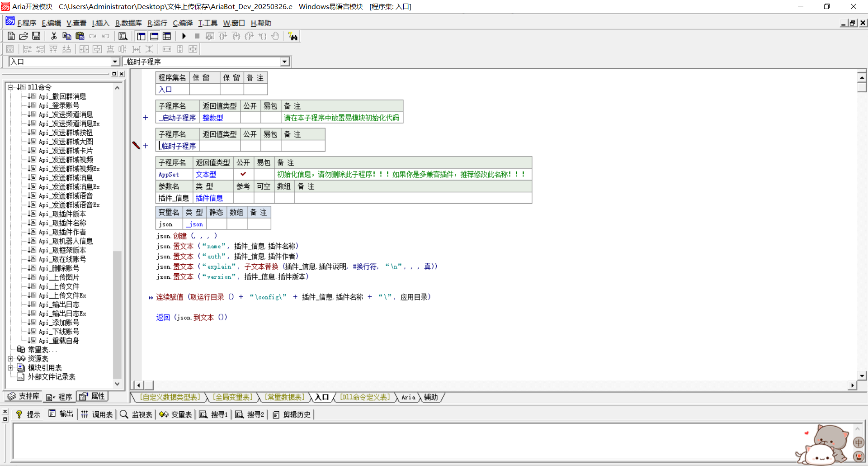
Task: Switch to the [Dll命令定义表] tab
Action: tap(365, 397)
